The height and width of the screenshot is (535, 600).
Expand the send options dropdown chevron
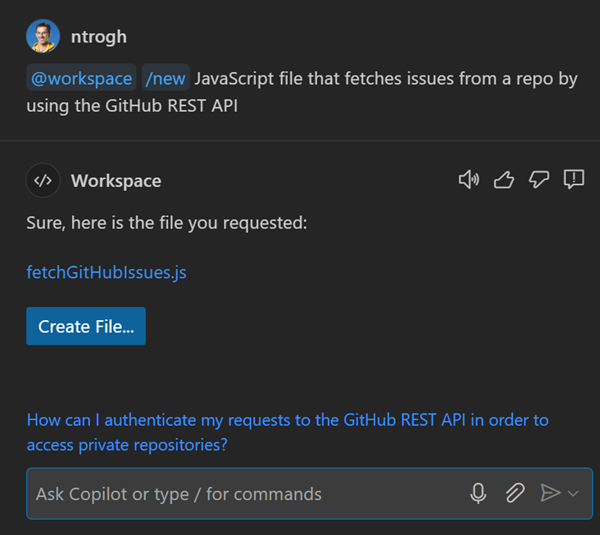tap(573, 493)
